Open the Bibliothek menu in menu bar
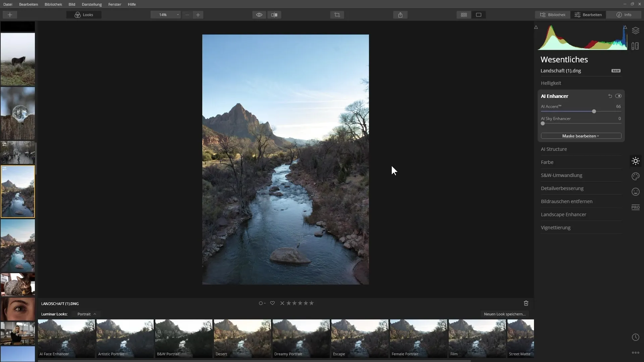 (x=53, y=4)
